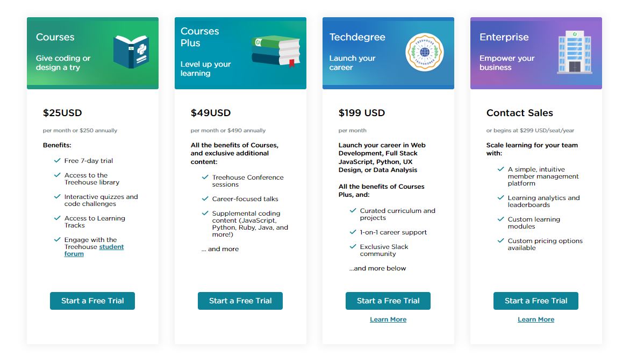The height and width of the screenshot is (363, 644).
Task: Open Learn More under Enterprise plan
Action: (x=536, y=319)
